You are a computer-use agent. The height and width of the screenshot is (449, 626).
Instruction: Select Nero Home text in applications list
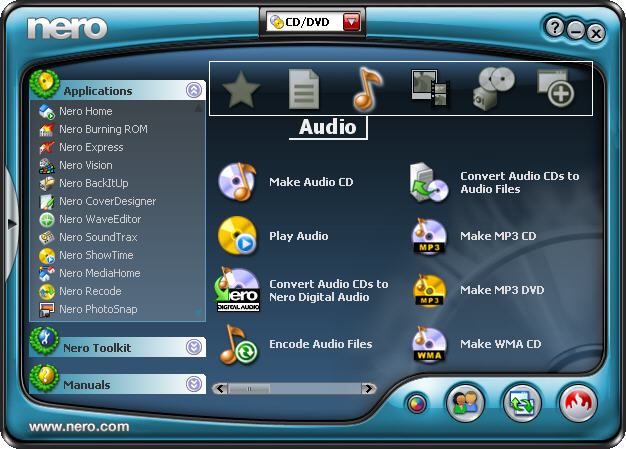tap(85, 111)
